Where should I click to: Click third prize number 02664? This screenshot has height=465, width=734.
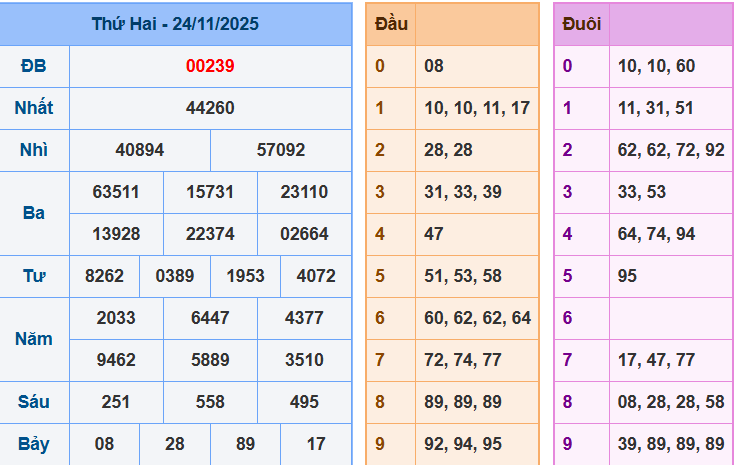[x=304, y=234]
